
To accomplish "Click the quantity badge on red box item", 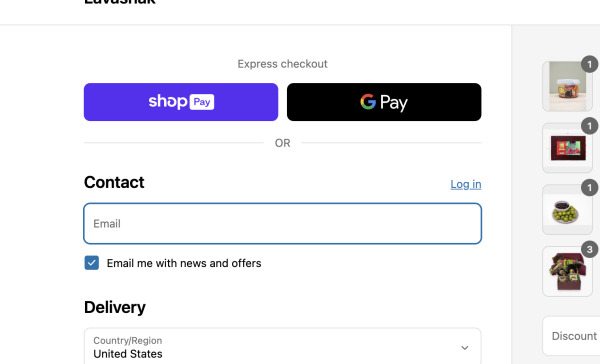I will click(x=590, y=126).
